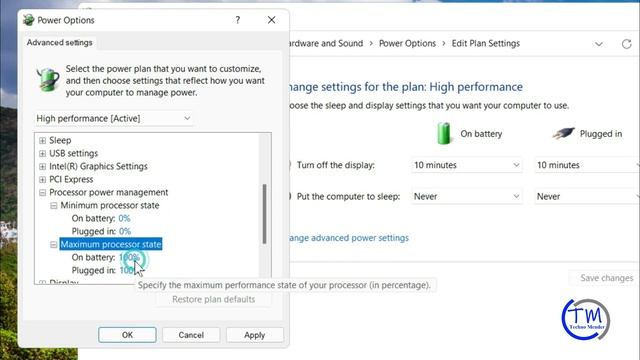Select the Advanced settings tab
This screenshot has height=360, width=640.
(60, 42)
